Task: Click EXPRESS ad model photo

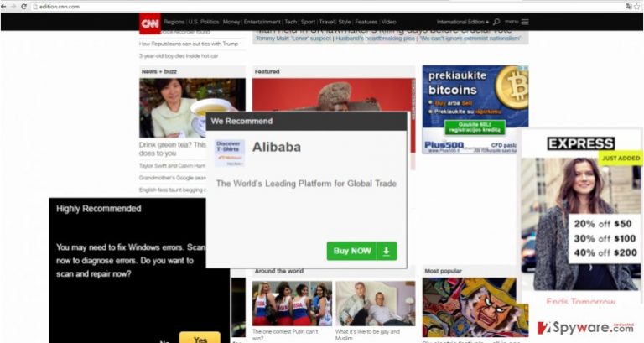Action: (x=581, y=224)
